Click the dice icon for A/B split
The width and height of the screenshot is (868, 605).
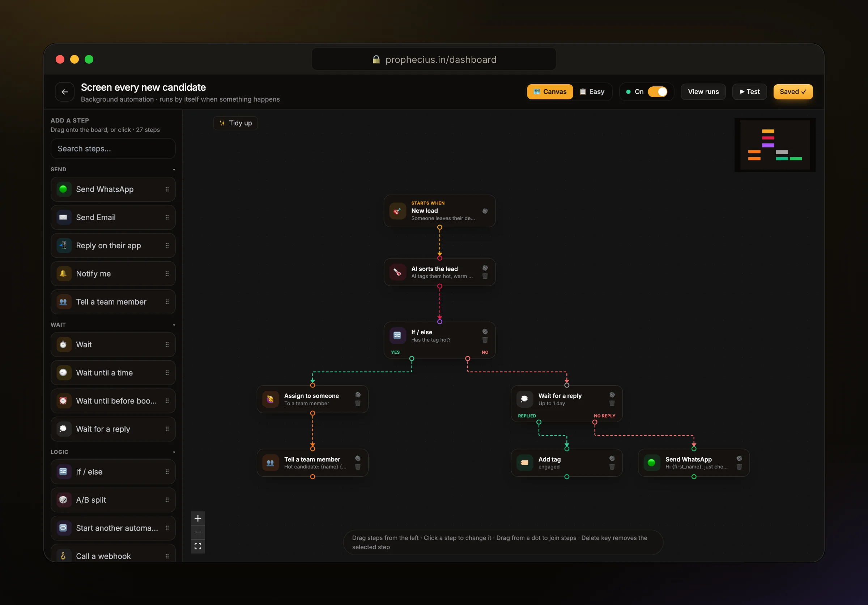coord(64,500)
